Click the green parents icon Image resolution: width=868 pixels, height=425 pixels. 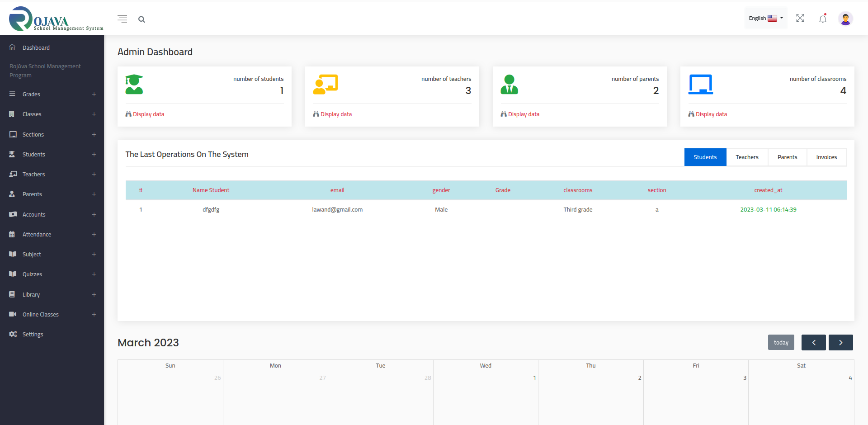pos(509,85)
